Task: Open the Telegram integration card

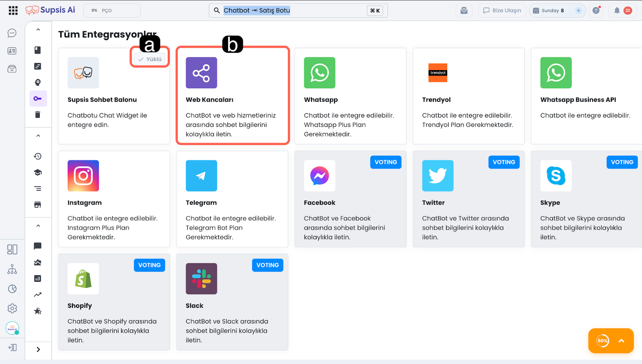Action: coord(232,199)
